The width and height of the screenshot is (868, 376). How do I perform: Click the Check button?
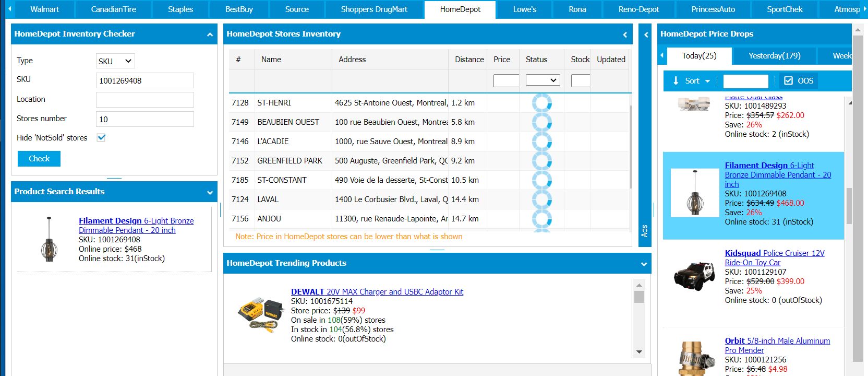click(39, 159)
